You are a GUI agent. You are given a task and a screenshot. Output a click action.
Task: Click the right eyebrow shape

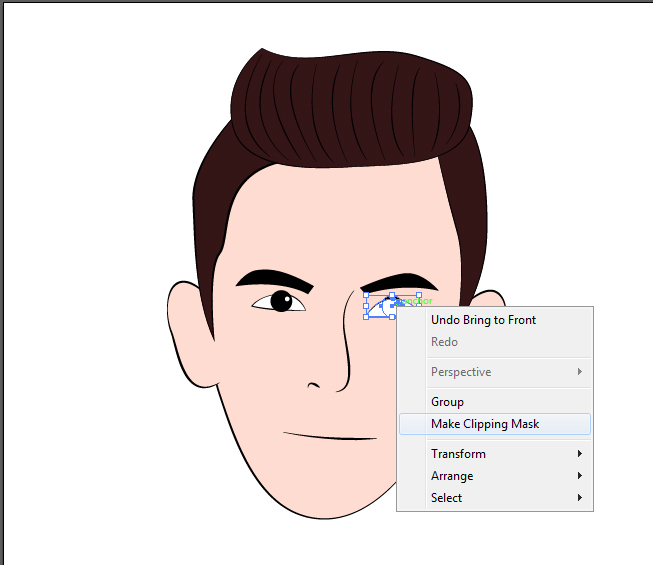[x=399, y=282]
